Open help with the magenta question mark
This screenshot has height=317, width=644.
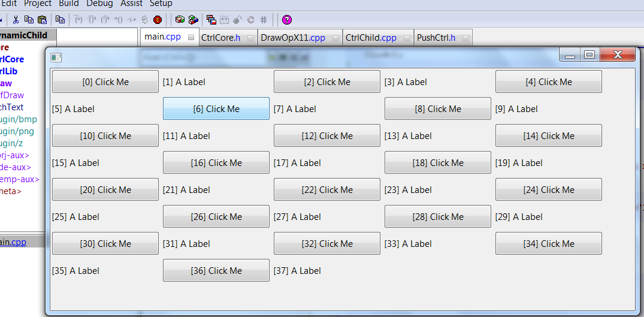tap(287, 20)
